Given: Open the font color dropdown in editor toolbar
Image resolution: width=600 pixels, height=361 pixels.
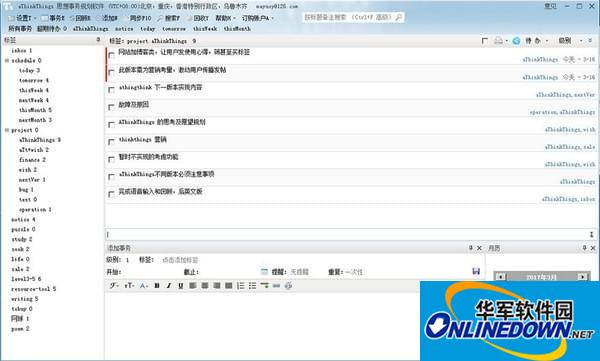Looking at the screenshot, I should pos(144,286).
